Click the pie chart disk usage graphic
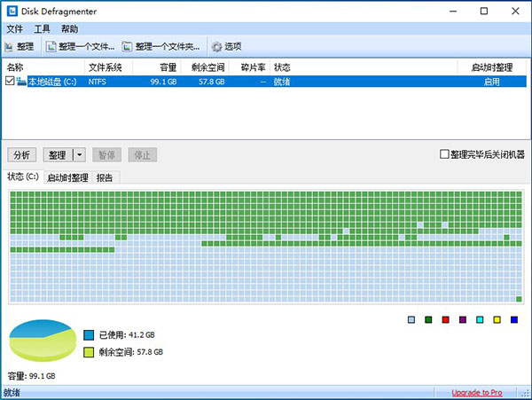 coord(41,343)
